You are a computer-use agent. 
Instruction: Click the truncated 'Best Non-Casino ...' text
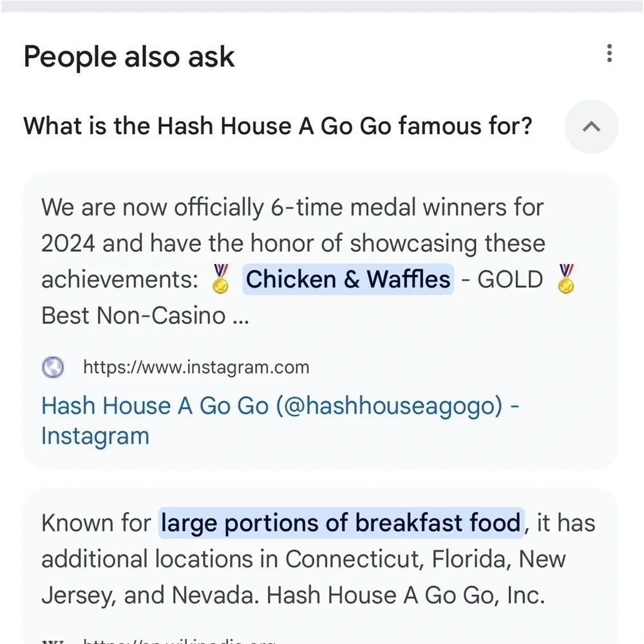145,316
